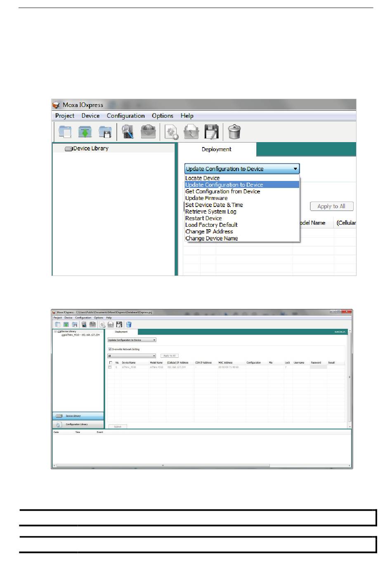
Task: Click the large Apply to All button
Action: pyautogui.click(x=331, y=206)
